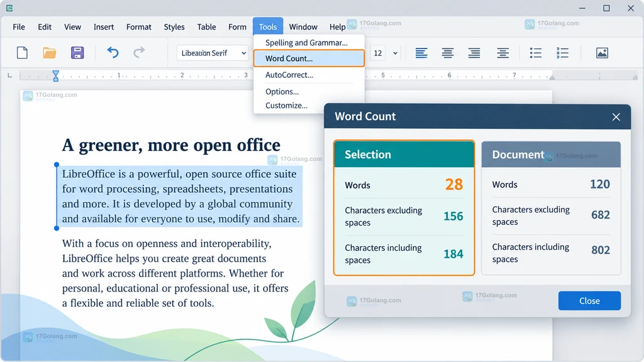Click the left indent marker on the ruler
This screenshot has height=362, width=644.
point(56,75)
